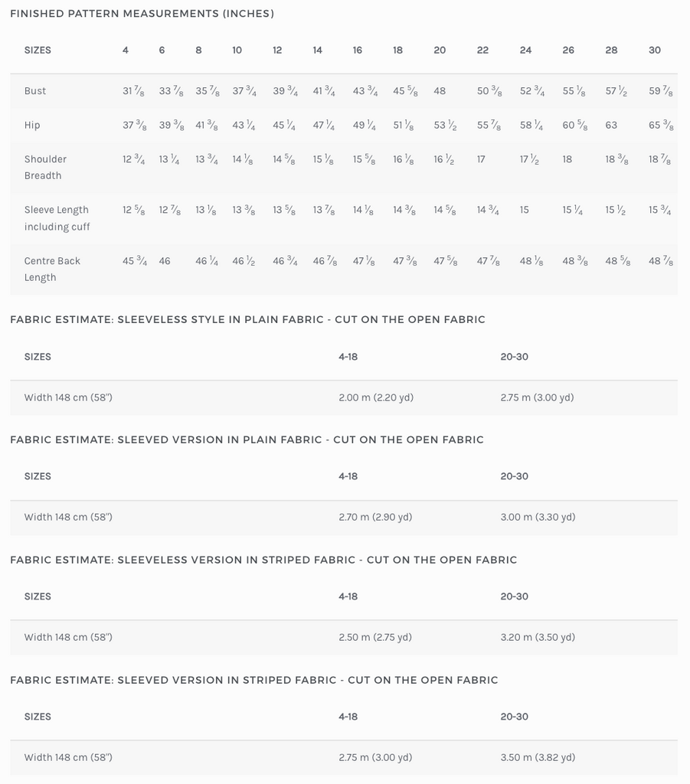This screenshot has width=690, height=784.
Task: Select the Shoulder Breadth row label
Action: [45, 167]
